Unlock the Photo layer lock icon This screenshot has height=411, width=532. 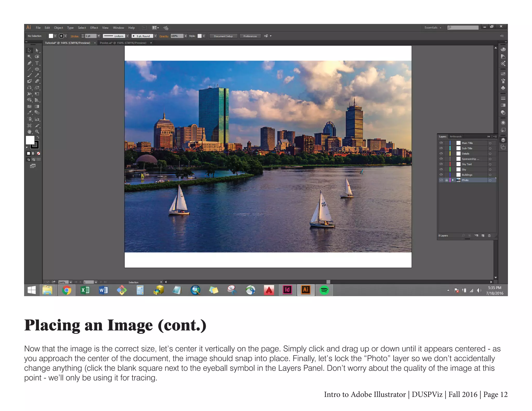click(447, 180)
